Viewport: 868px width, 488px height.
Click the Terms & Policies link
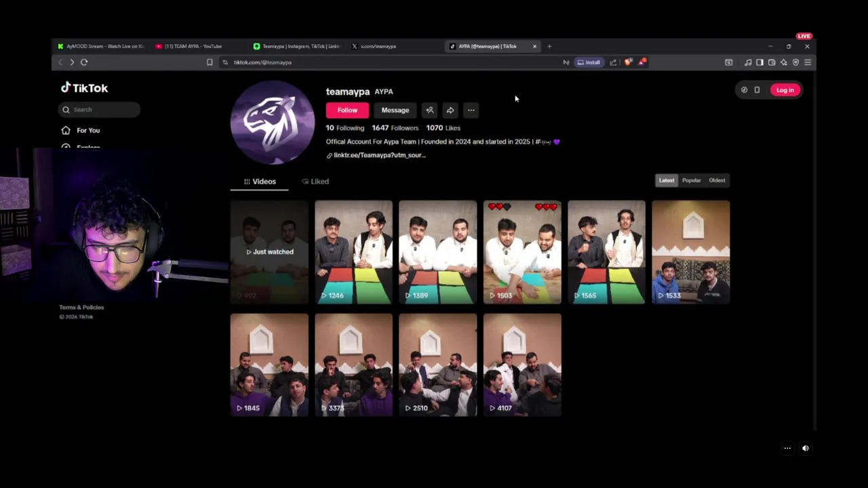(81, 308)
